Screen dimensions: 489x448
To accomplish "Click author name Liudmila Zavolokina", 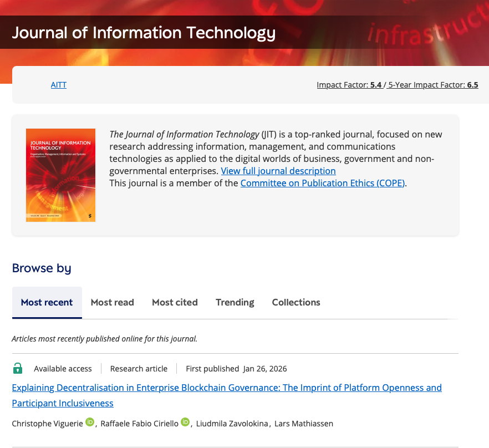I will pyautogui.click(x=233, y=424).
